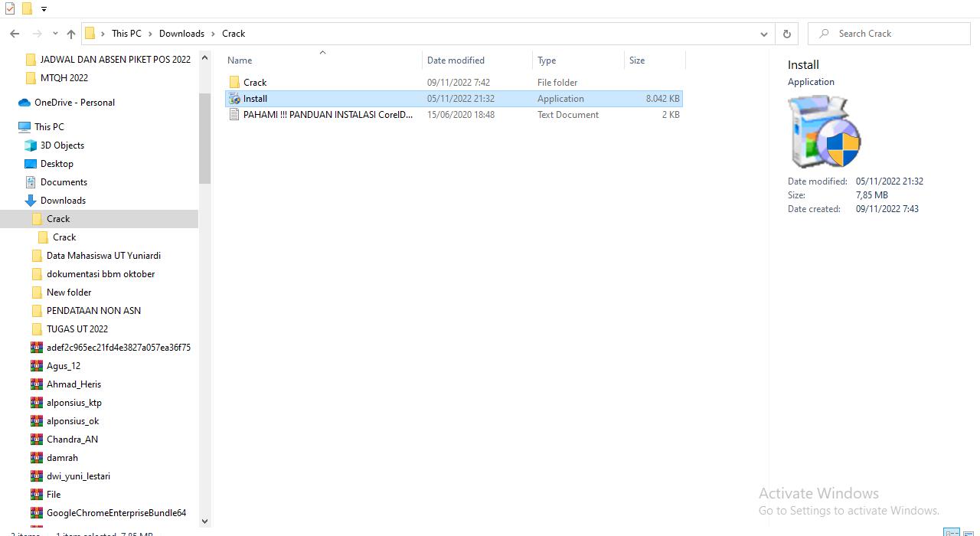Sort files by Date modified column
Viewport: 980px width, 536px height.
(x=456, y=60)
